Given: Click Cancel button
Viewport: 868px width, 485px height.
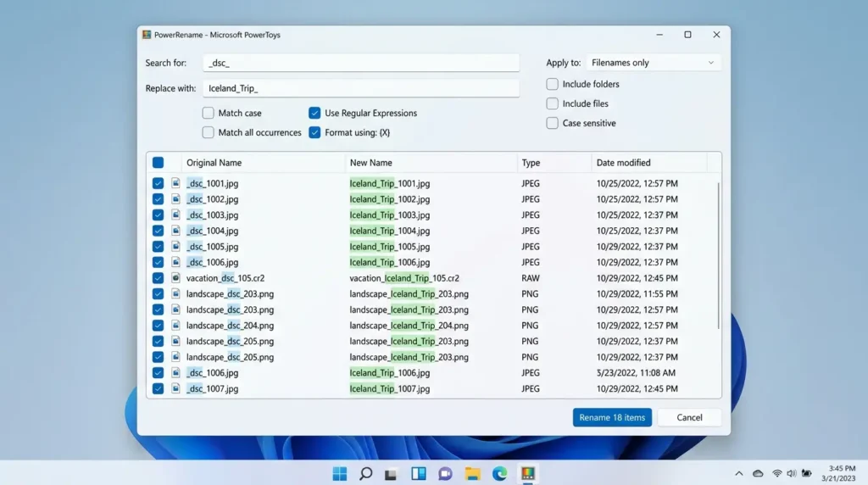Looking at the screenshot, I should [689, 417].
